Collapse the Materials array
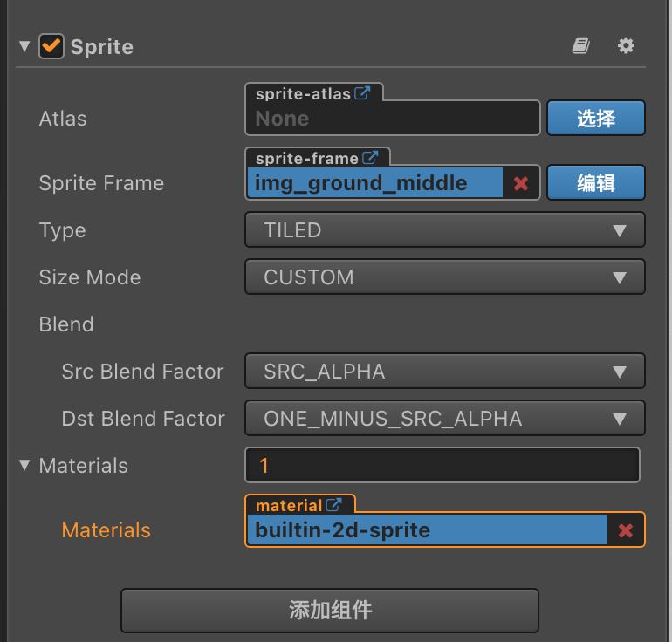This screenshot has width=672, height=642. 24,465
